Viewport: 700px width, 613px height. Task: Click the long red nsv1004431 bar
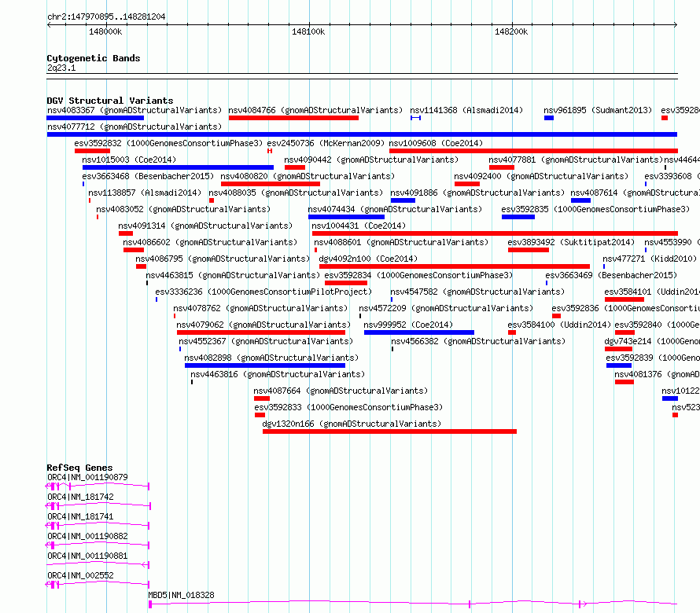pos(495,233)
